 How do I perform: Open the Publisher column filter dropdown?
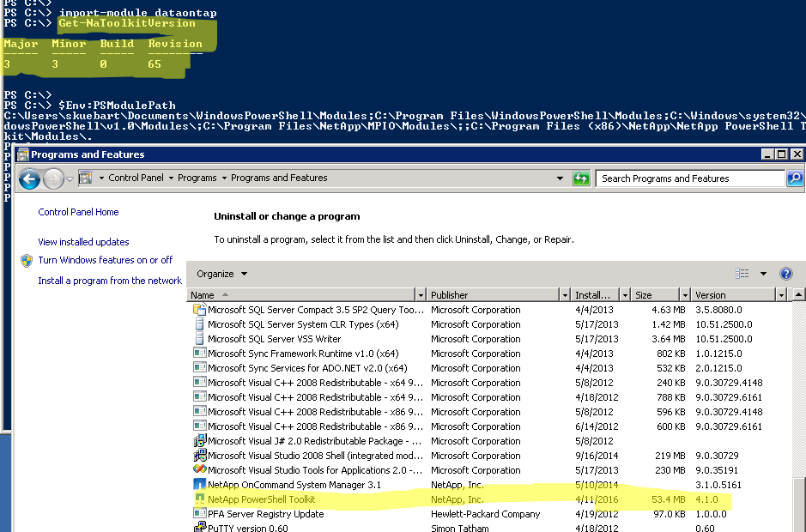coord(565,295)
